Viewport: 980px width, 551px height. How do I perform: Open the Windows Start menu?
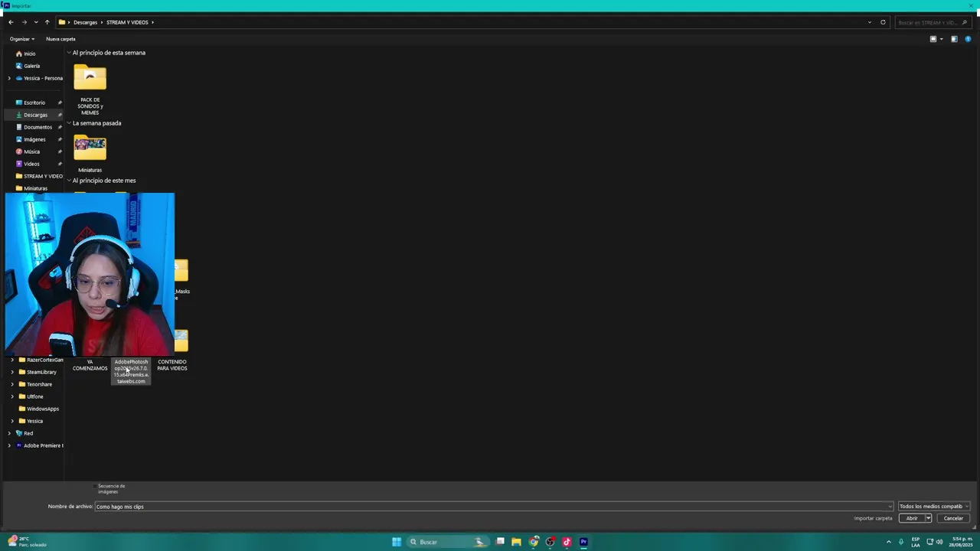[397, 542]
